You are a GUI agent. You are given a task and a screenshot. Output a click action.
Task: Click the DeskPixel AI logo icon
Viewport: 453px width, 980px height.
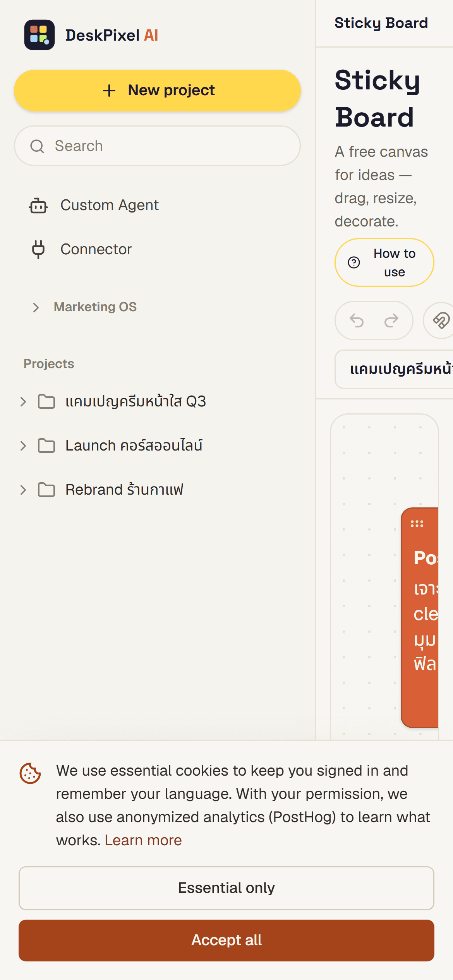pyautogui.click(x=39, y=35)
